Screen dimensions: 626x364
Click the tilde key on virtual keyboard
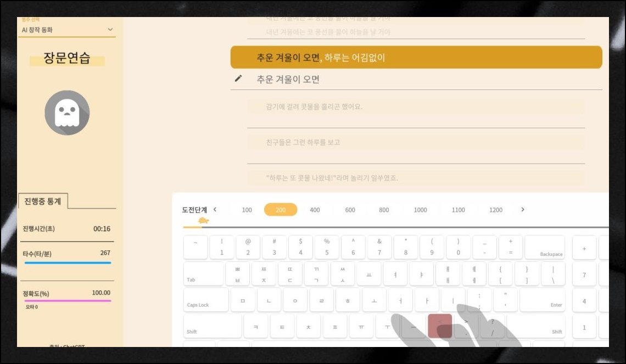195,247
